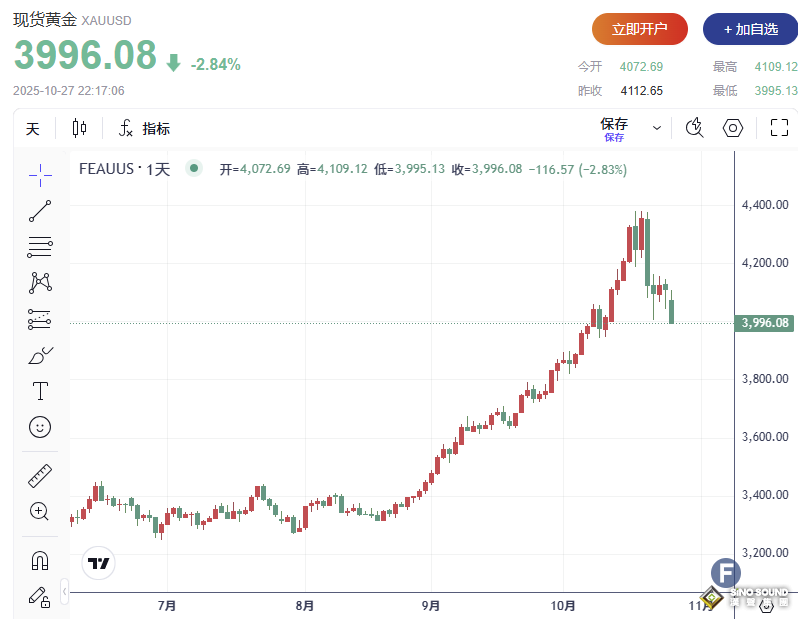Select the text annotation tool
The image size is (798, 619).
tap(40, 391)
